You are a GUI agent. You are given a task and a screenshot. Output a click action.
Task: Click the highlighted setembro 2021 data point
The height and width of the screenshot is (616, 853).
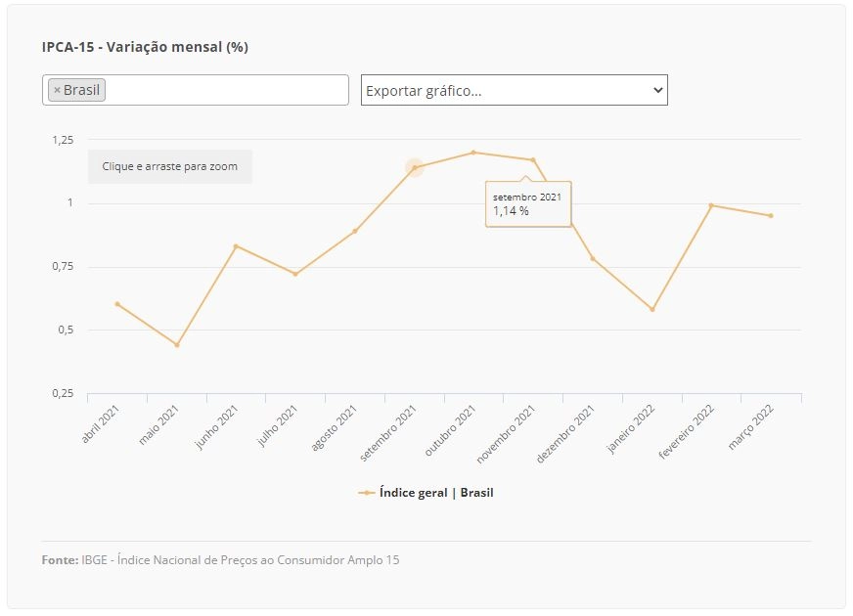[x=415, y=167]
